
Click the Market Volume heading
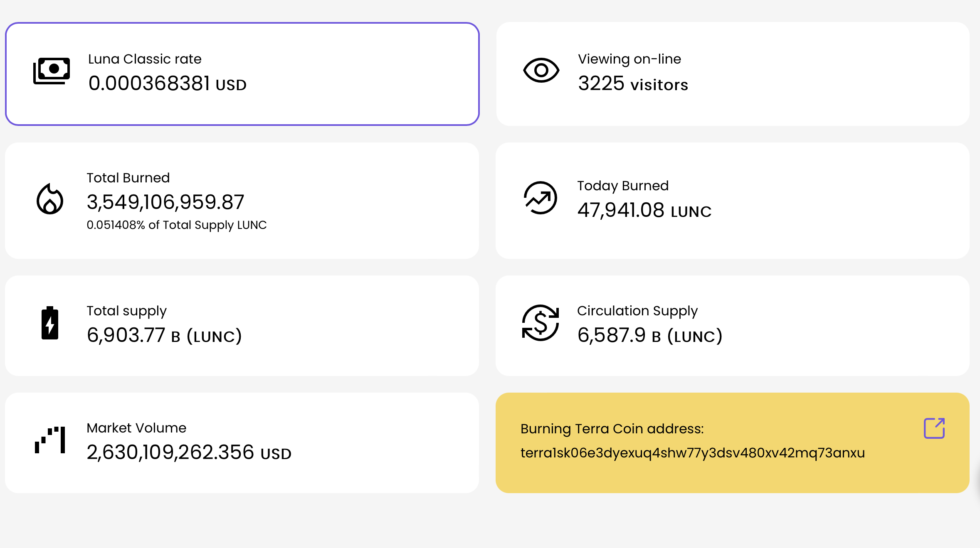tap(136, 428)
